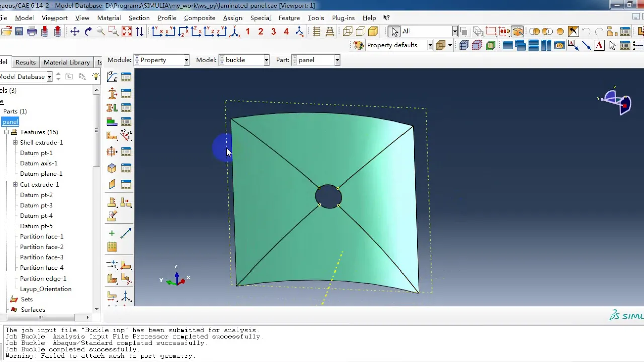Screen dimensions: 644x362
Task: Open the Viewport menu
Action: [55, 18]
